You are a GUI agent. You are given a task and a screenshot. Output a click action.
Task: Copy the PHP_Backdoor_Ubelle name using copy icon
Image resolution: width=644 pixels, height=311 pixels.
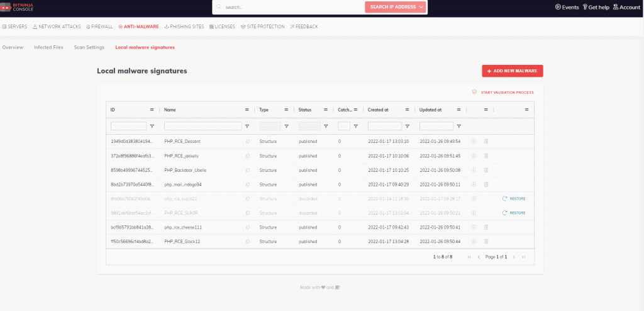pyautogui.click(x=247, y=170)
